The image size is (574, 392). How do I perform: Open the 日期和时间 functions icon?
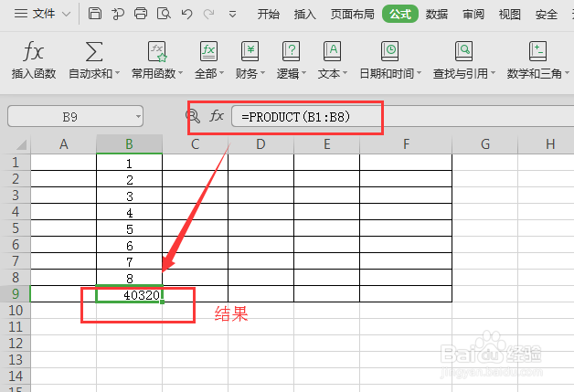point(390,51)
